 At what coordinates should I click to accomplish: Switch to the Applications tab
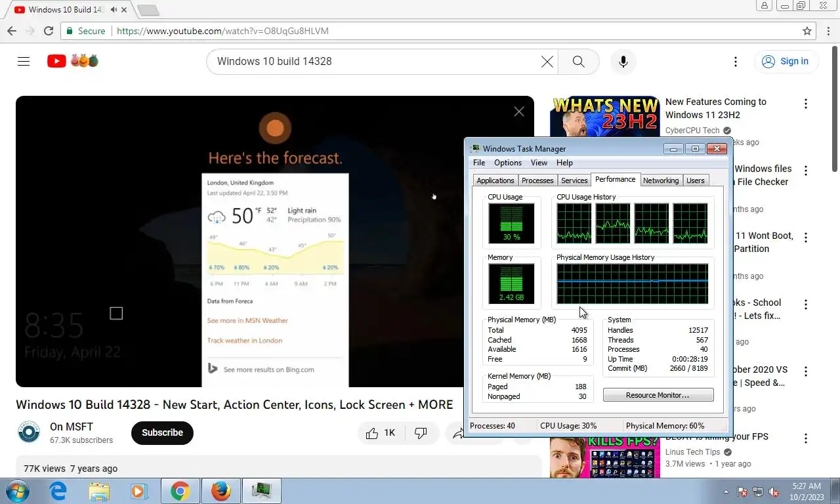495,180
